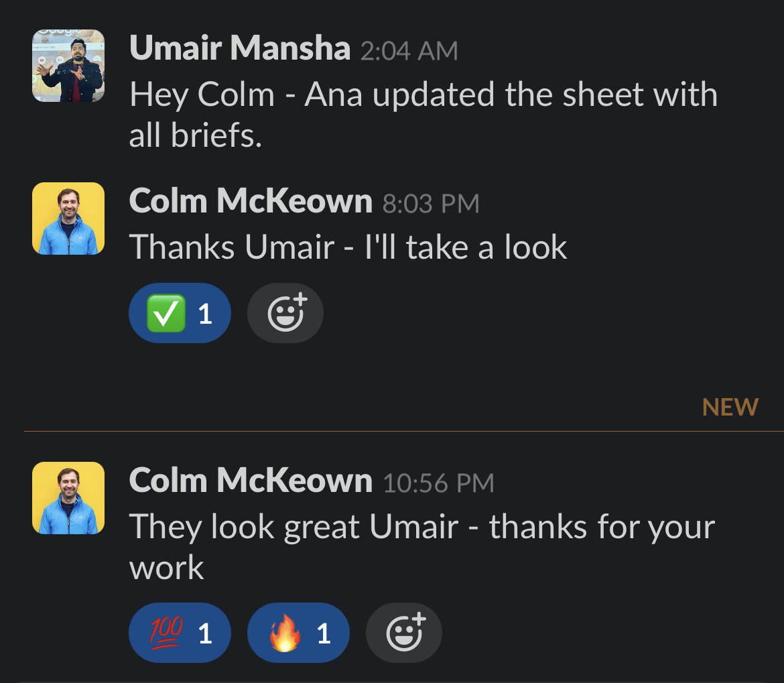Click the NEW messages label
784x683 pixels.
pyautogui.click(x=730, y=407)
